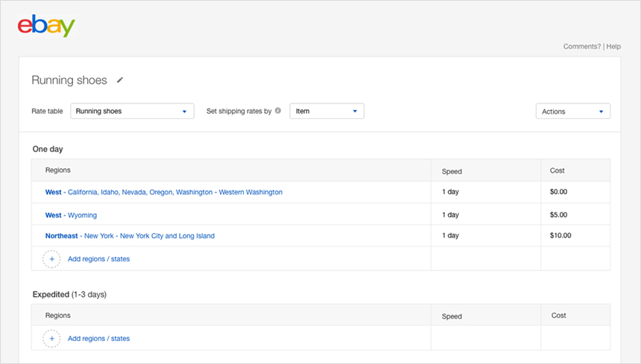Viewport: 641px width, 364px height.
Task: Click the Expedited (1-3 days) heading
Action: click(x=69, y=295)
